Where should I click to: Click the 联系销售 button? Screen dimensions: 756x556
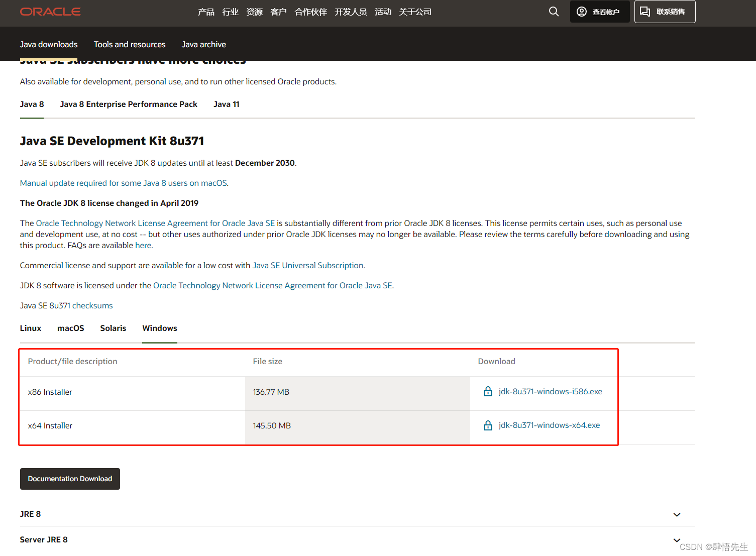[665, 12]
